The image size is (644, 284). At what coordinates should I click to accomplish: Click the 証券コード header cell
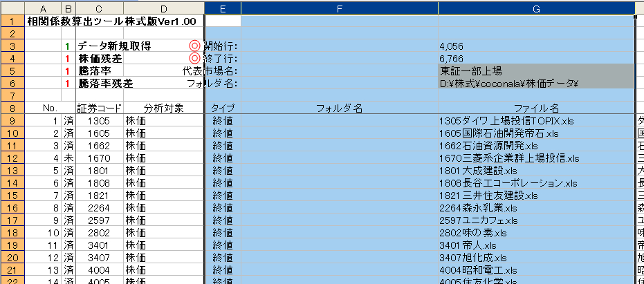(100, 108)
